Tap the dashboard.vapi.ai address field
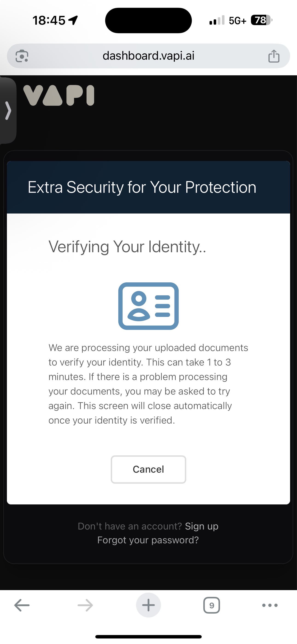This screenshot has width=297, height=644. click(148, 56)
